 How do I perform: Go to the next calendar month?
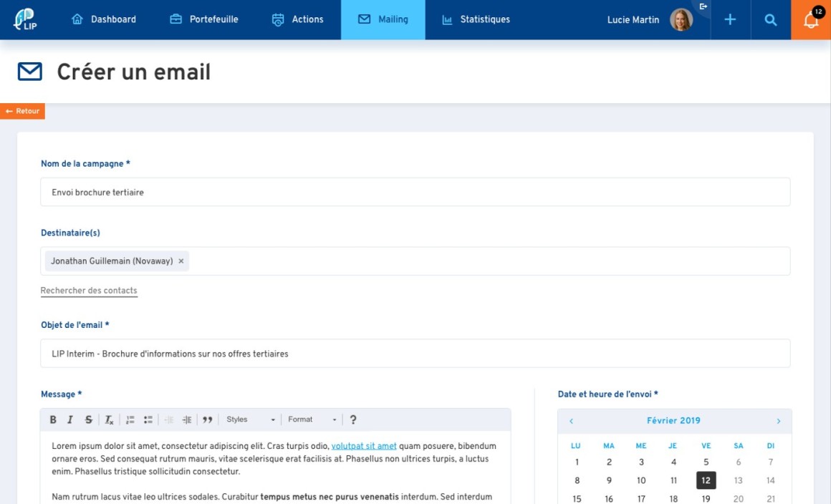pyautogui.click(x=778, y=421)
